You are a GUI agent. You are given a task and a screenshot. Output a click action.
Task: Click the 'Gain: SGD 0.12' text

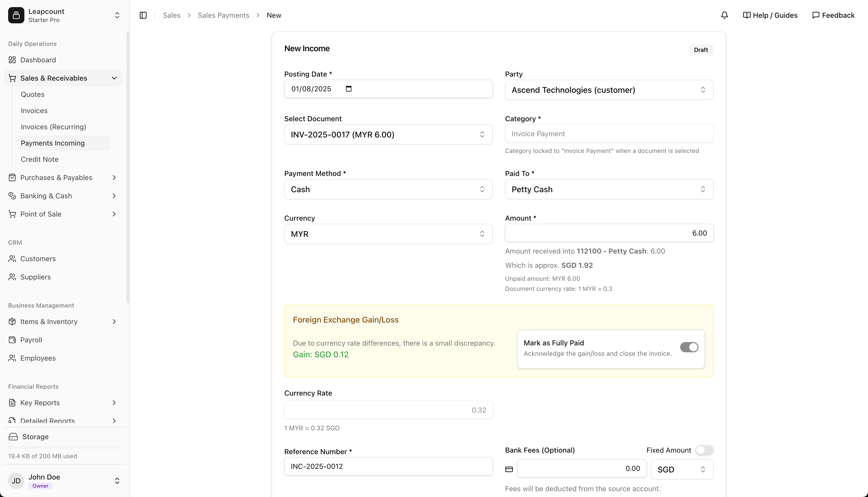pos(321,354)
